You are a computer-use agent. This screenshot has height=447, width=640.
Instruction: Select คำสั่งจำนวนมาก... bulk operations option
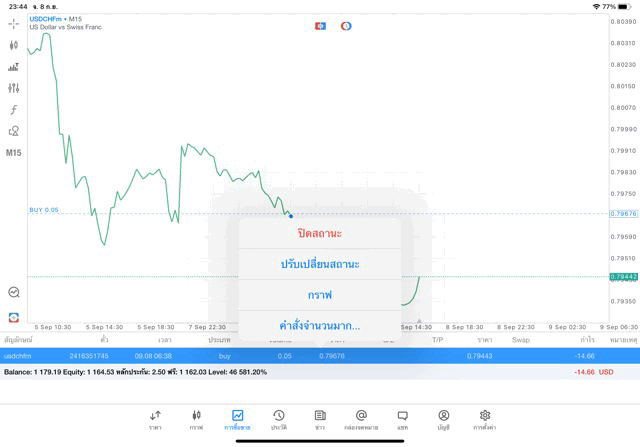click(320, 326)
